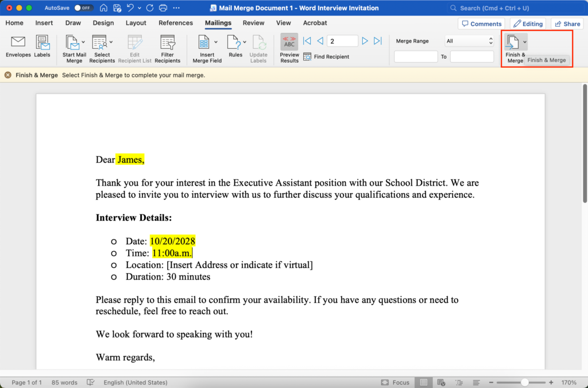Click the zoom slider handle
This screenshot has width=588, height=388.
(x=525, y=382)
